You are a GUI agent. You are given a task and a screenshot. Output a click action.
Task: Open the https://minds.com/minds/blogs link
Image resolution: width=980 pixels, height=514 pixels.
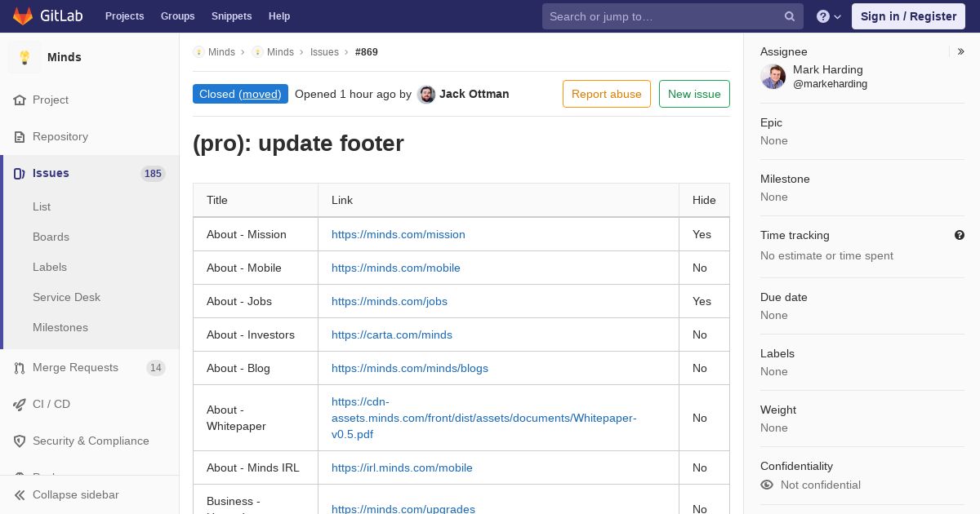pyautogui.click(x=410, y=369)
